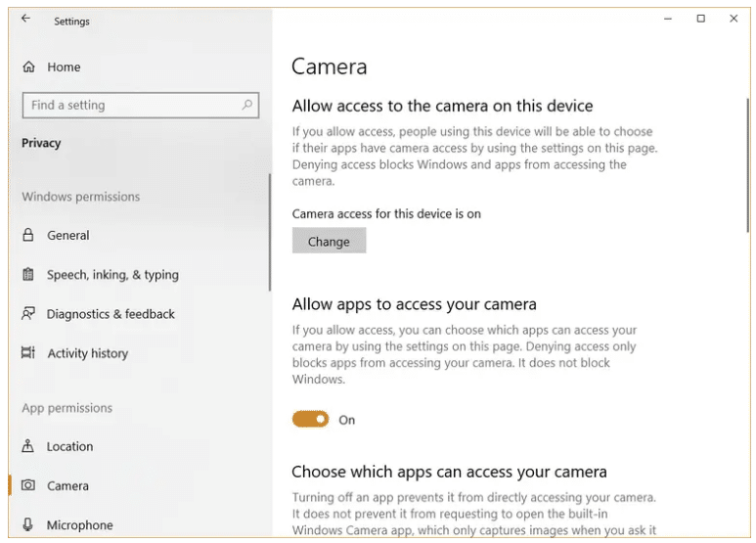Go back using the back arrow
This screenshot has height=543, width=756.
pos(26,19)
